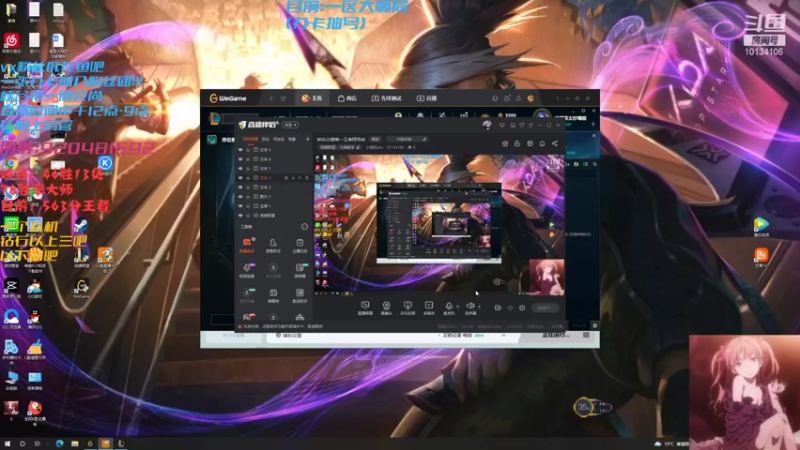Screen dimensions: 800x450
Task: Add a multimedia source from bottom toolbar
Action: 429,308
